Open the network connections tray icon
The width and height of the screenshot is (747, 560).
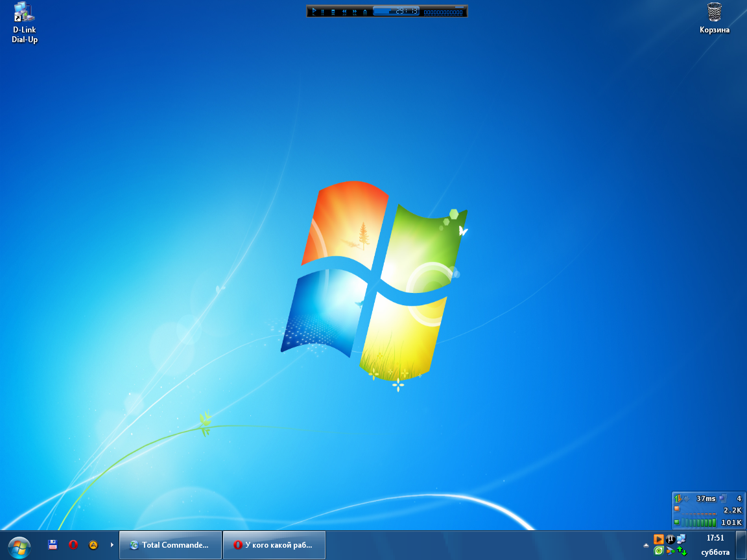coord(681,539)
